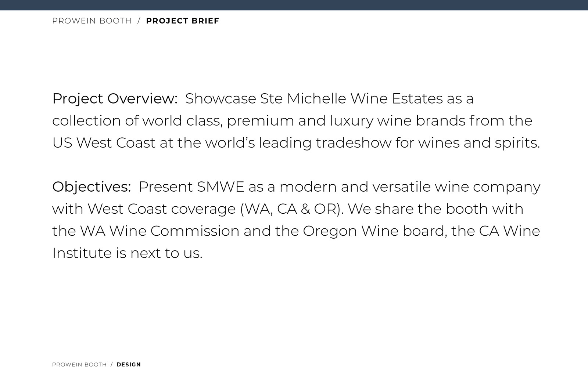The width and height of the screenshot is (588, 380).
Task: Click the "Objectives:" heading
Action: pos(92,187)
